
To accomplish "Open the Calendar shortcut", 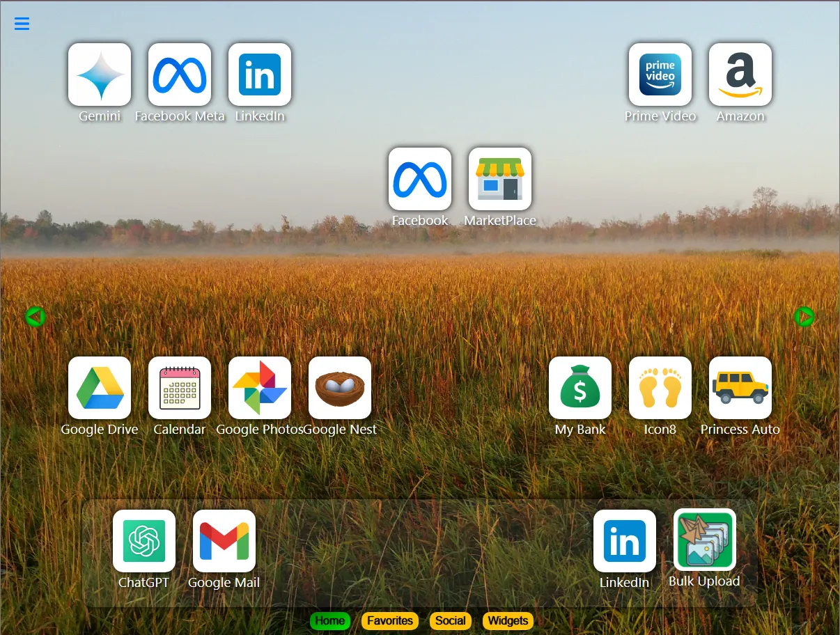I will 180,388.
